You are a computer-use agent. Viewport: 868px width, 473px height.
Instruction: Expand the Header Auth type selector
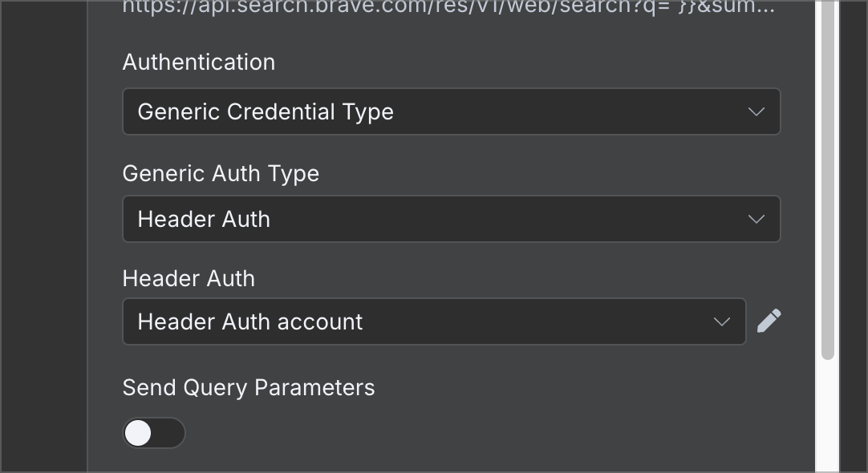tap(451, 219)
